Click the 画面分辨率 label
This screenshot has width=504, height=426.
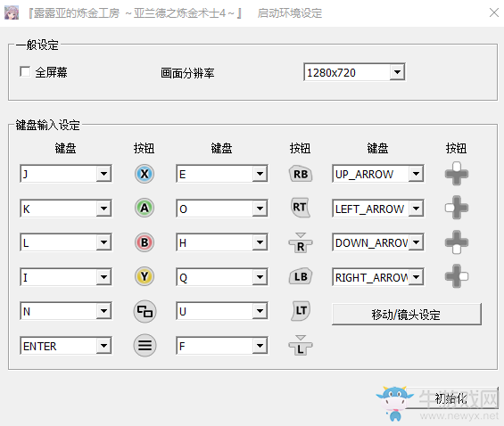tap(187, 73)
